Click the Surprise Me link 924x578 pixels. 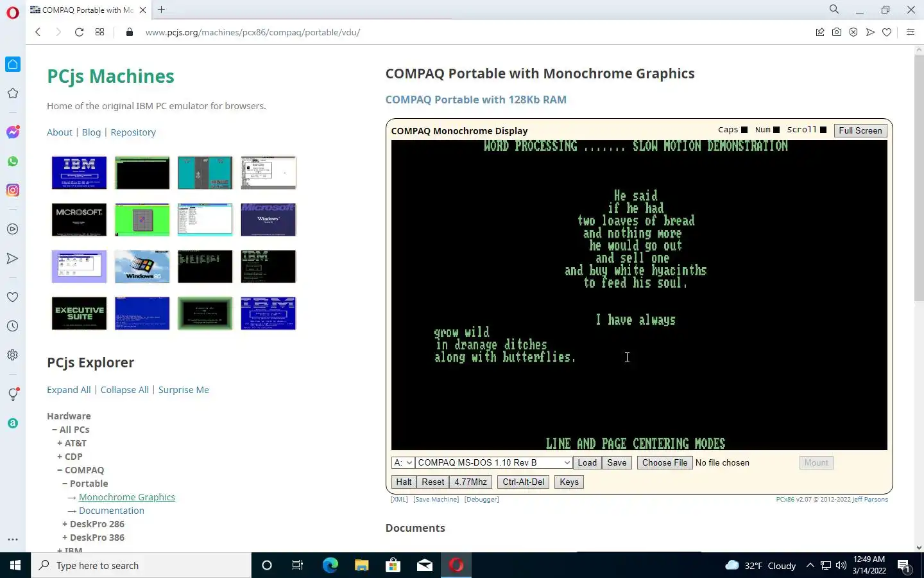click(184, 390)
